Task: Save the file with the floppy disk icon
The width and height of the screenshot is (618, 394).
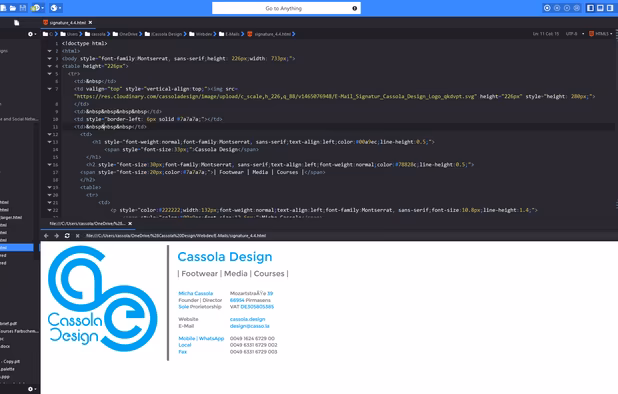Action: point(23,8)
